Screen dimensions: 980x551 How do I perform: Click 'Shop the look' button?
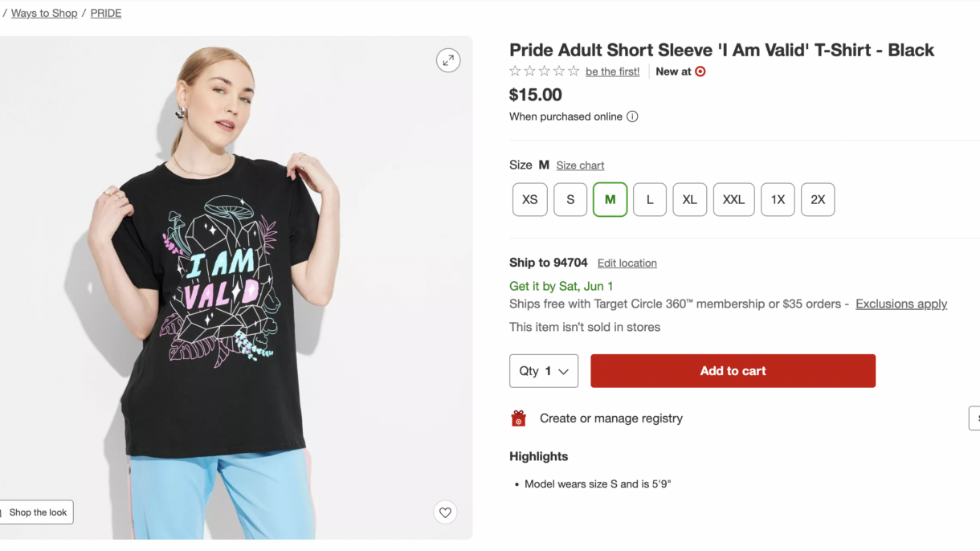37,512
